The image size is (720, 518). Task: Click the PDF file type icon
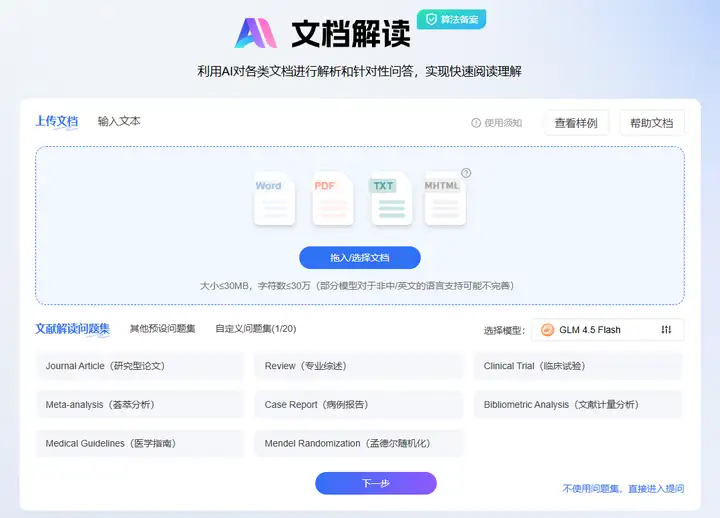click(333, 198)
